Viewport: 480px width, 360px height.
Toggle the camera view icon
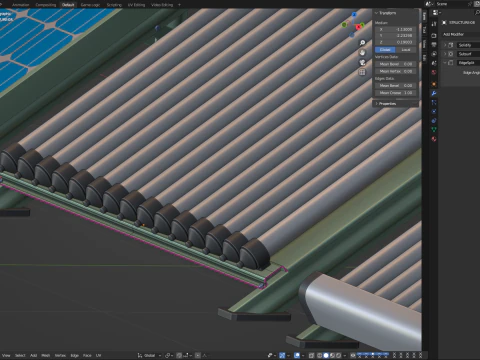pyautogui.click(x=362, y=62)
